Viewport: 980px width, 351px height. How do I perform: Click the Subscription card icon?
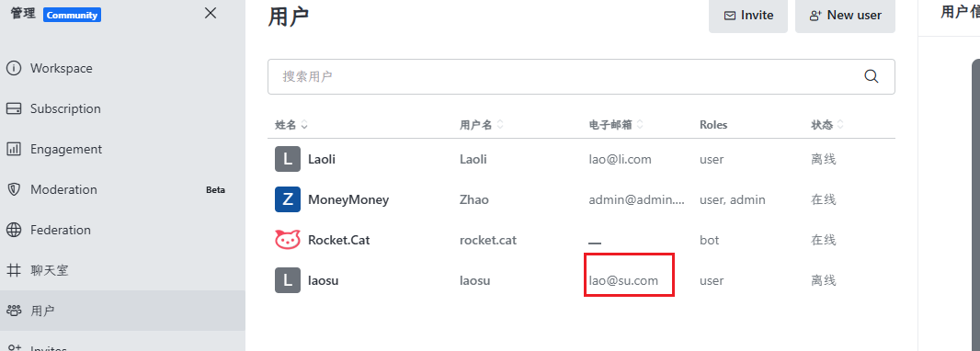tap(14, 108)
